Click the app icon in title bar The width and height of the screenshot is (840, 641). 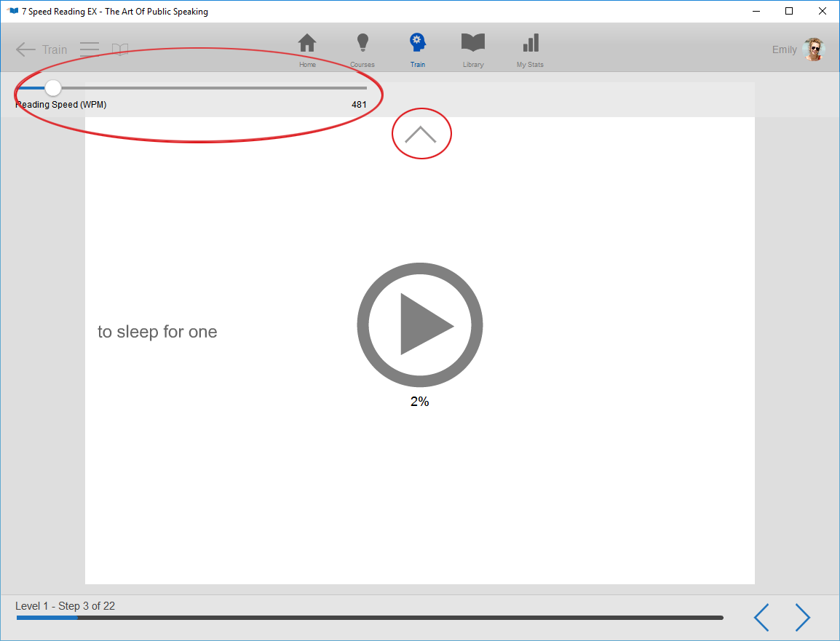pyautogui.click(x=12, y=12)
